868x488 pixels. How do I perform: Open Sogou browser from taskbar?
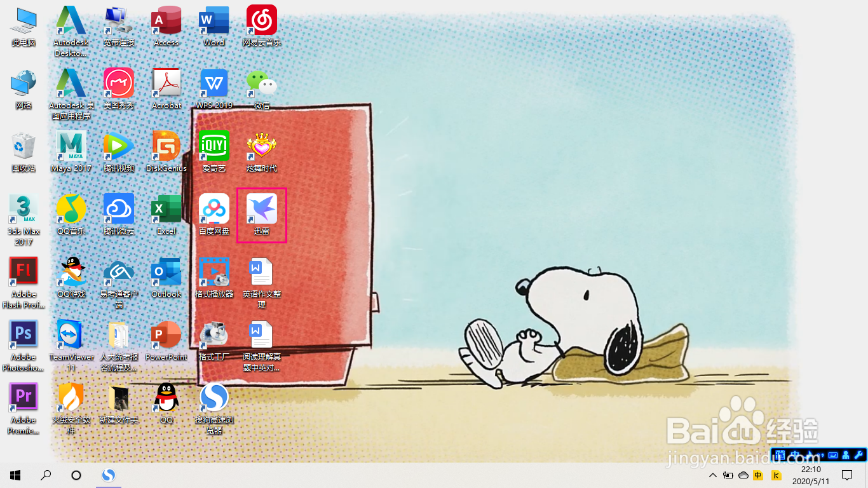(x=109, y=475)
